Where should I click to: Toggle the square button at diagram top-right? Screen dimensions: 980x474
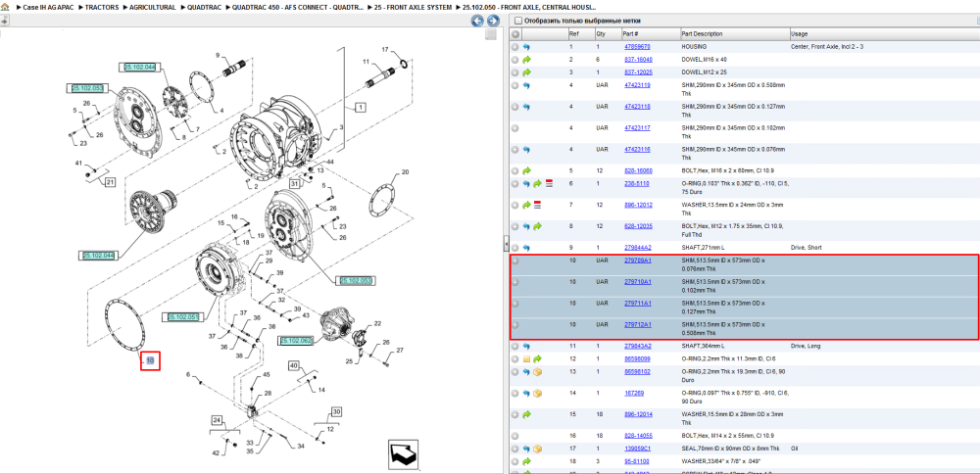491,35
